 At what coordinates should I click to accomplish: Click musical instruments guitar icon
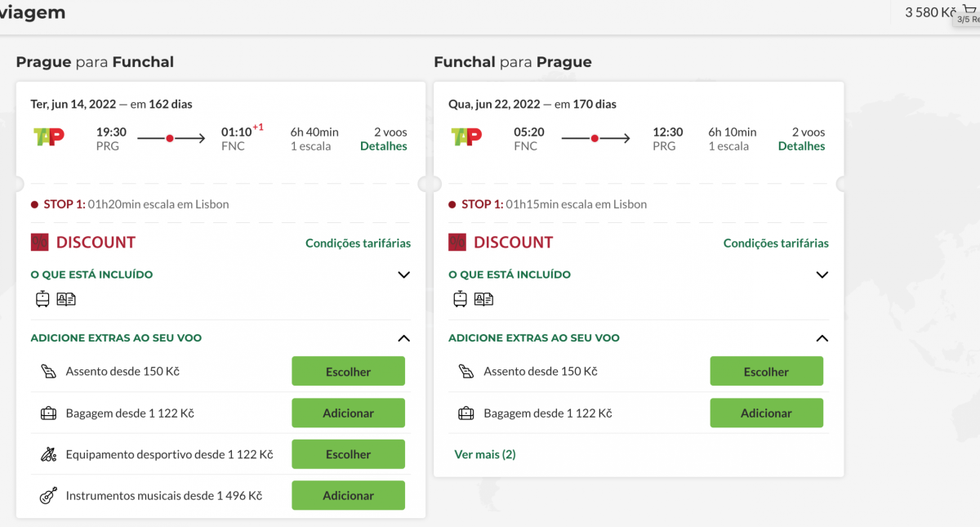pyautogui.click(x=48, y=496)
